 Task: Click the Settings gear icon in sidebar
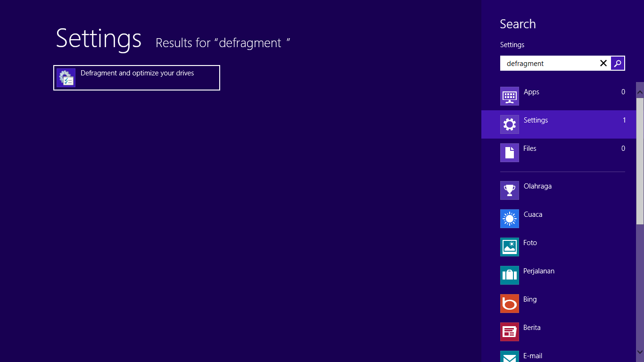(x=510, y=124)
